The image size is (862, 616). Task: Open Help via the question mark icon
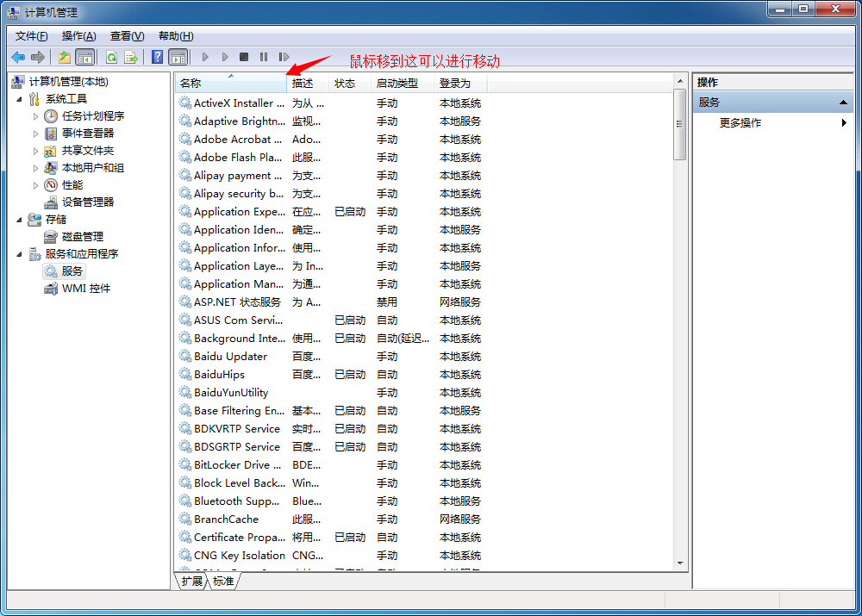(157, 57)
